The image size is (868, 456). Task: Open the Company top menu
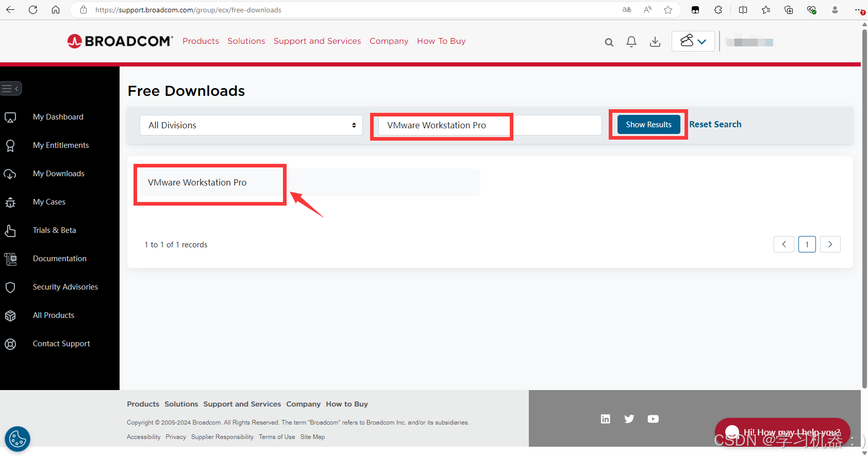389,41
